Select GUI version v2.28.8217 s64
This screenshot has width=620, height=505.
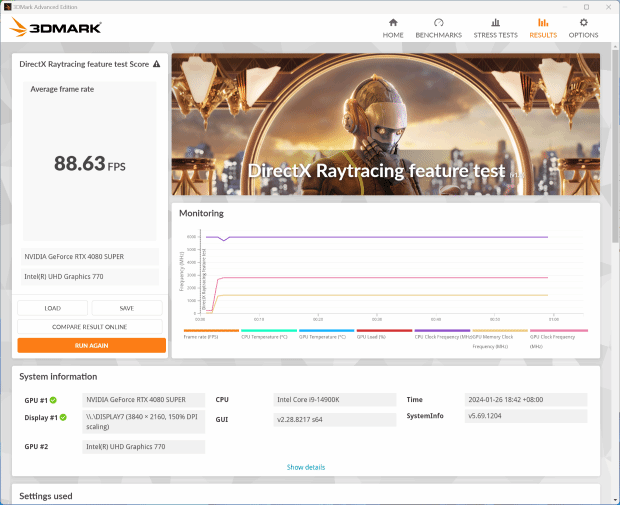(x=335, y=420)
